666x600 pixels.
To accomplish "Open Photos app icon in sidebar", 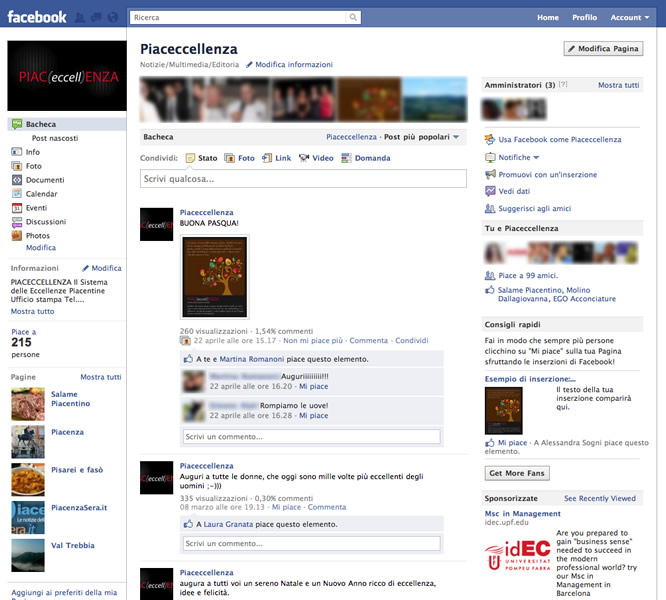I will (17, 235).
